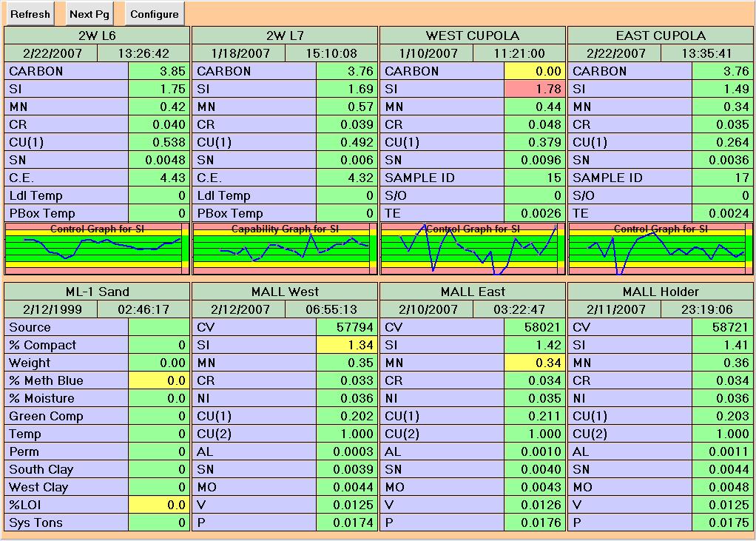756x541 pixels.
Task: Open WEST CUPOLA Control Graph for SI
Action: point(473,249)
